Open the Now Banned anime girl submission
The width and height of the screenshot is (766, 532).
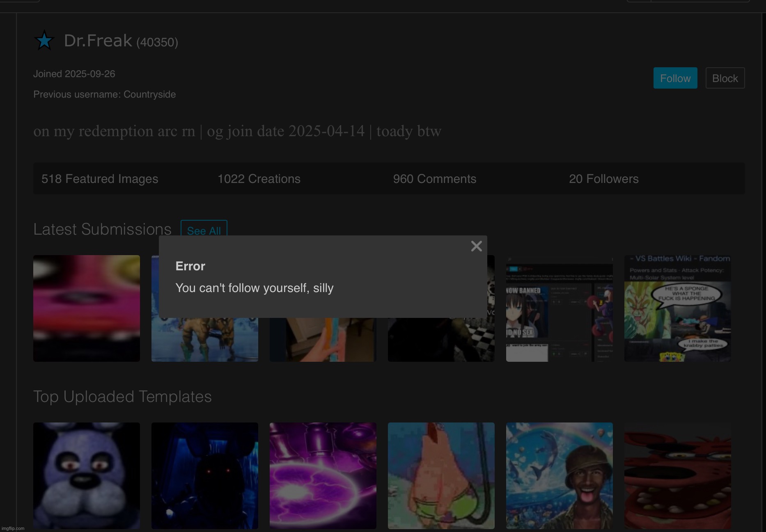559,313
